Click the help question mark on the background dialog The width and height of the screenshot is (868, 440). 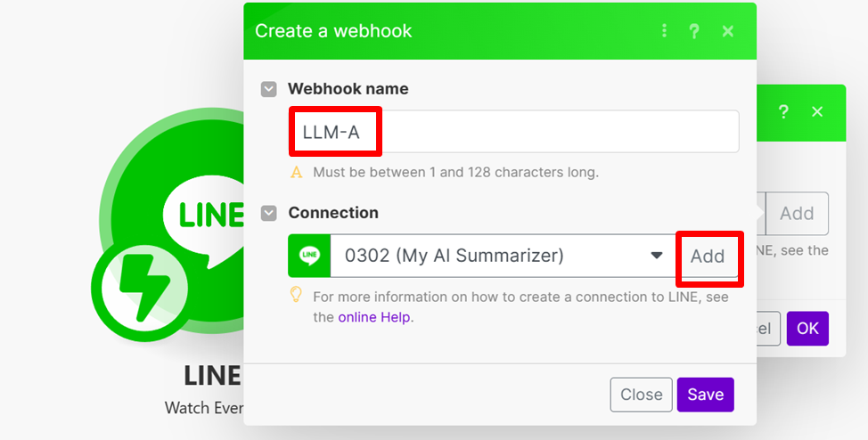[783, 112]
